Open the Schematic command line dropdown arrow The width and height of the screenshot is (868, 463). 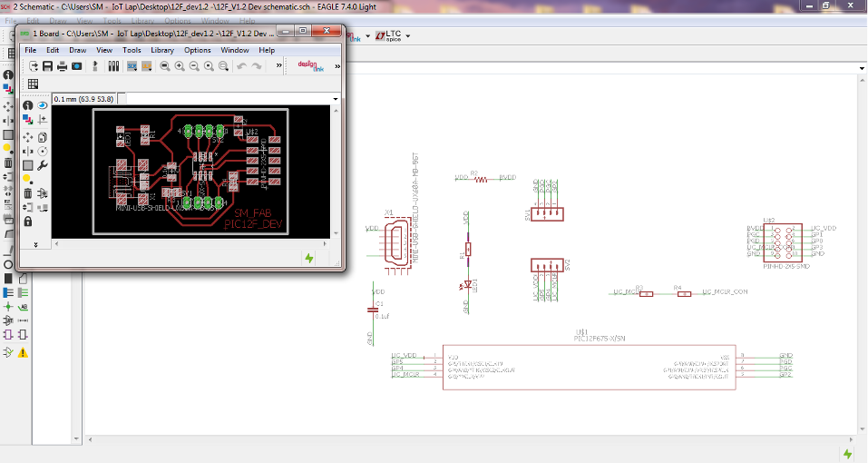pyautogui.click(x=862, y=69)
